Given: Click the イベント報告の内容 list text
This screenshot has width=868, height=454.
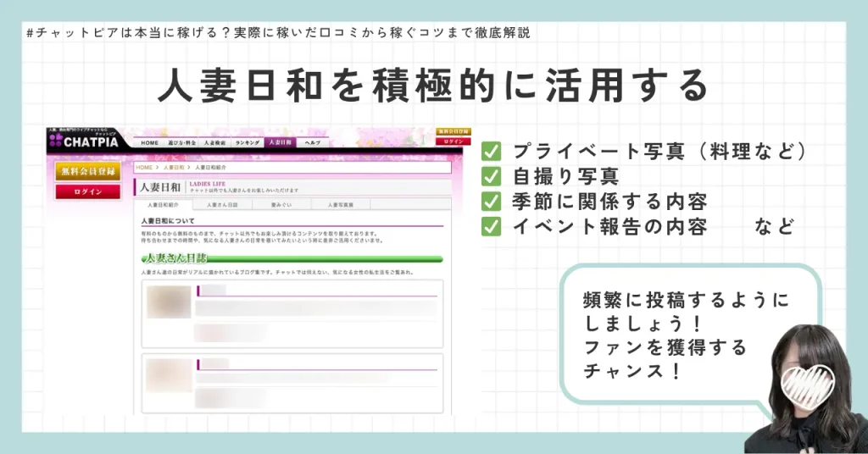Looking at the screenshot, I should [x=610, y=226].
